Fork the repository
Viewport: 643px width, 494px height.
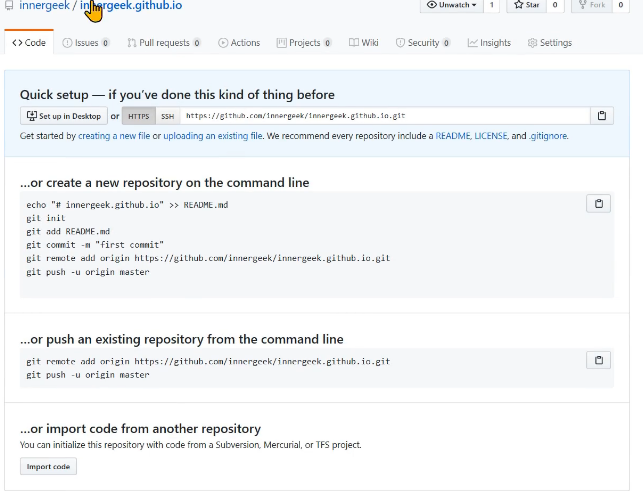tap(592, 5)
